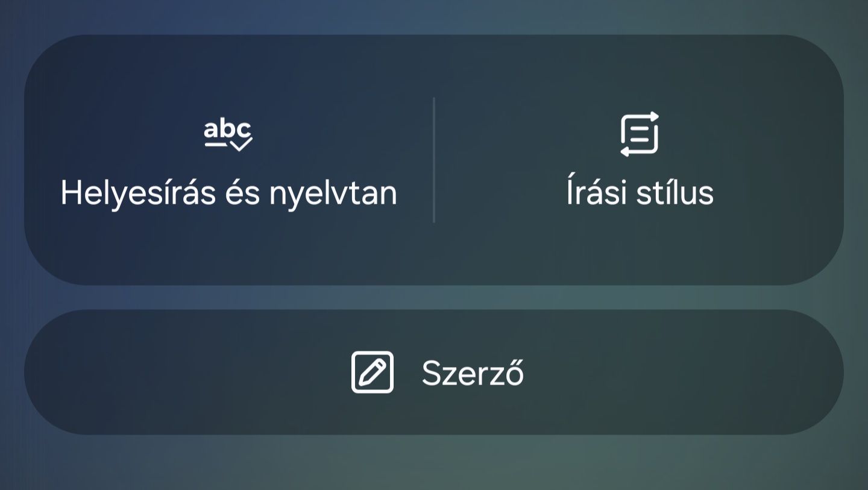Click the Helyesírás és nyelvtan label text
This screenshot has width=868, height=490.
click(x=229, y=192)
